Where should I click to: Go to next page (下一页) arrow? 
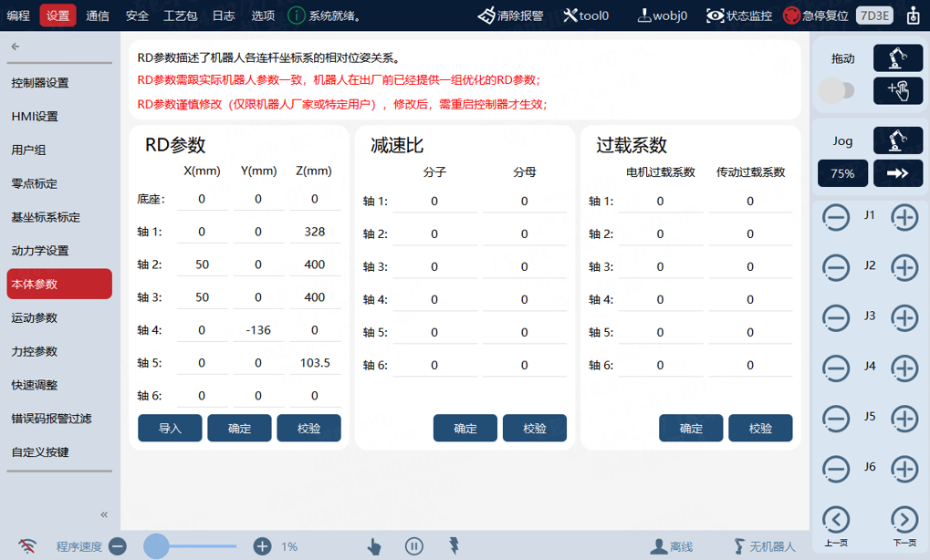click(x=904, y=520)
